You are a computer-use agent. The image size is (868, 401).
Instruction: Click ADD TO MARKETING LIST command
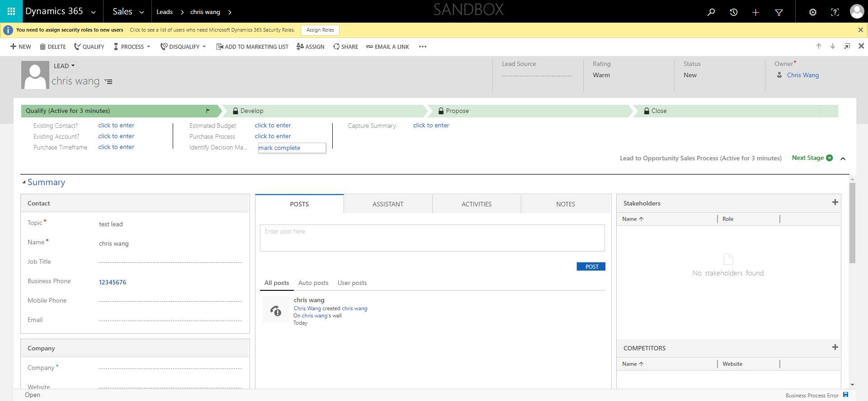pyautogui.click(x=252, y=47)
